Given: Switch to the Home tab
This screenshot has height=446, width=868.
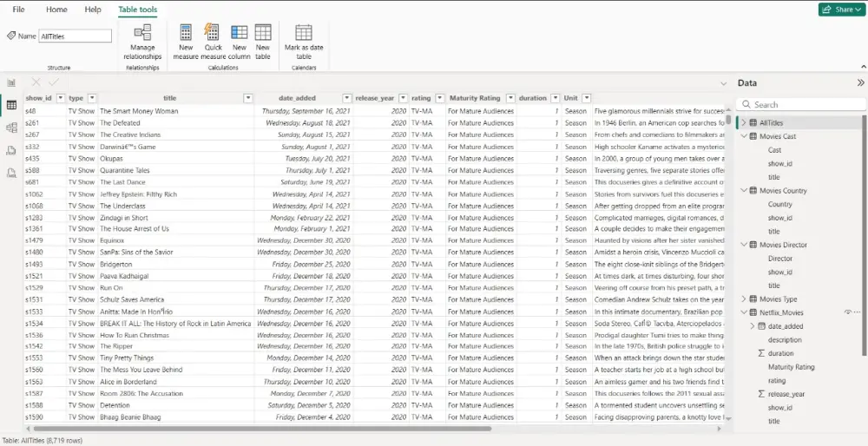Looking at the screenshot, I should coord(56,10).
